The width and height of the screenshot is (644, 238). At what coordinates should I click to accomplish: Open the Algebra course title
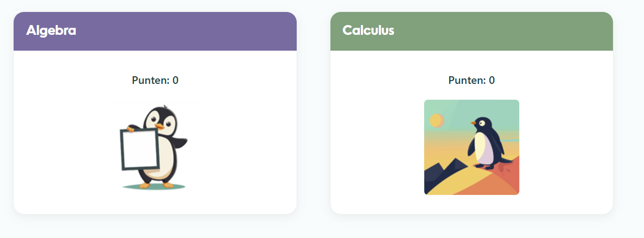click(x=51, y=30)
